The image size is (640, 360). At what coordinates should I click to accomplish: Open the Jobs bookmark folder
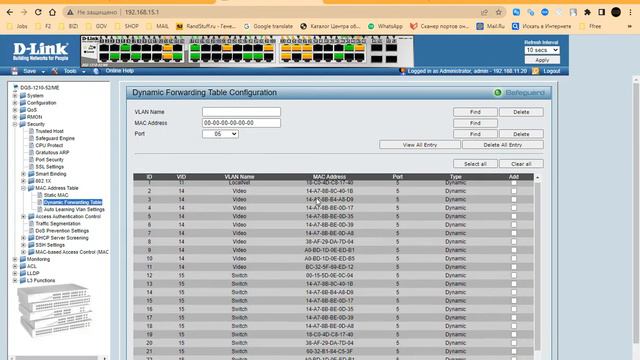point(17,26)
